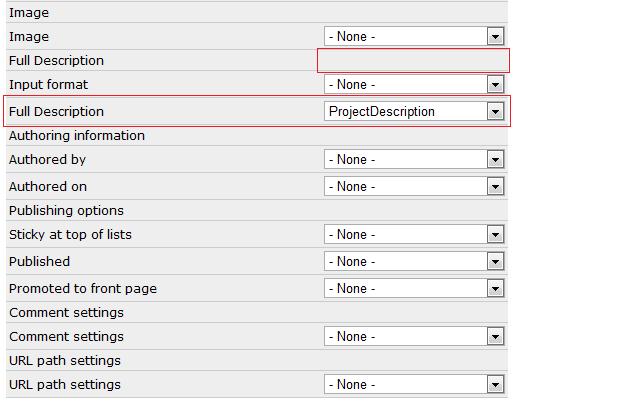
Task: Open Sticky at top of lists dropdown
Action: pyautogui.click(x=413, y=235)
